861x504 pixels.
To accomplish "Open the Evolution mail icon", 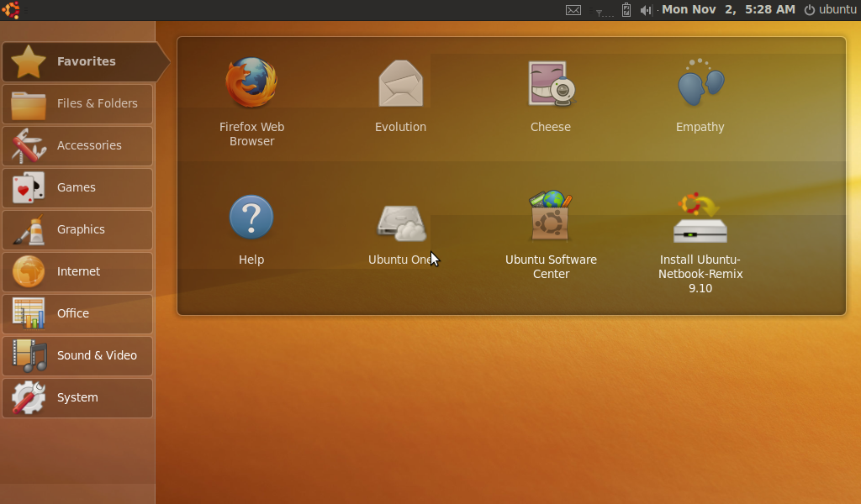I will [400, 83].
